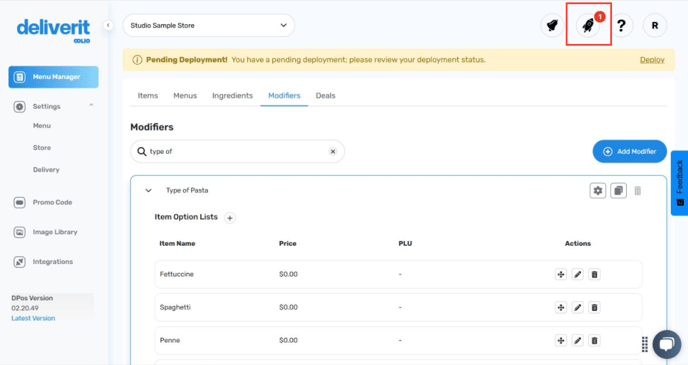This screenshot has width=688, height=365.
Task: Click the Deploy link in banner
Action: click(x=652, y=60)
